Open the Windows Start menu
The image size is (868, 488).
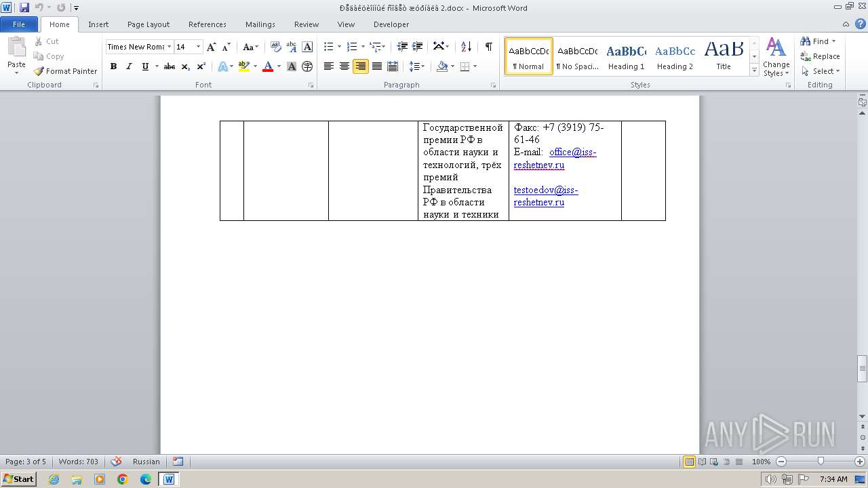[x=19, y=479]
